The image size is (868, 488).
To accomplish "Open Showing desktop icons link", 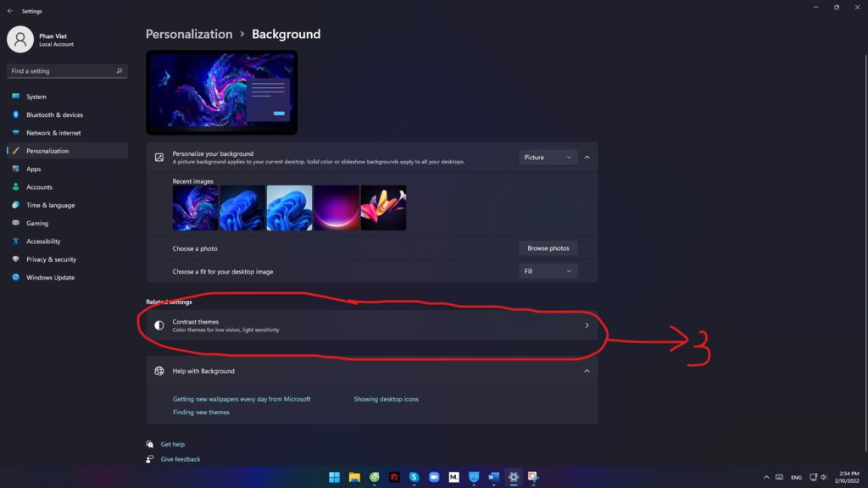I will pyautogui.click(x=386, y=399).
